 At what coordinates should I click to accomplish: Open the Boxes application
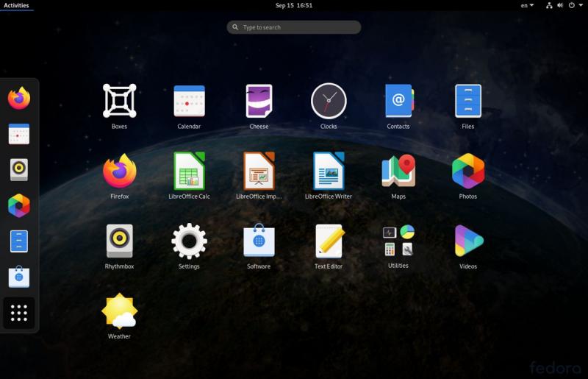click(x=119, y=102)
